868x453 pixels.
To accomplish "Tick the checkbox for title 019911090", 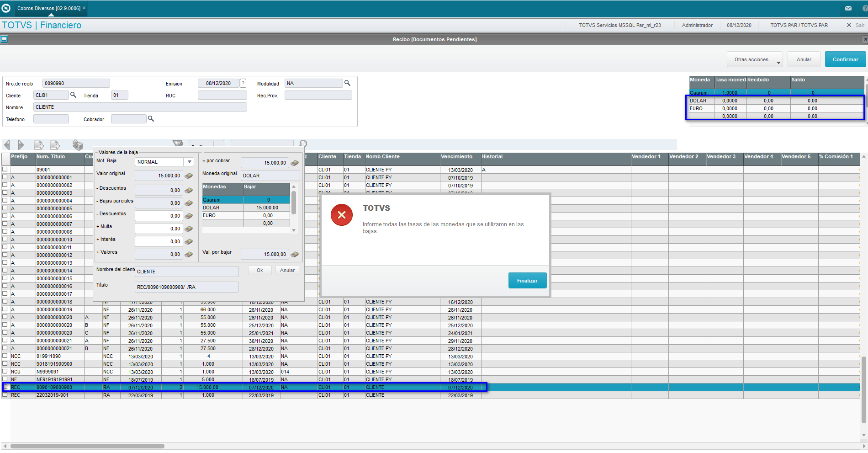I will pyautogui.click(x=5, y=356).
